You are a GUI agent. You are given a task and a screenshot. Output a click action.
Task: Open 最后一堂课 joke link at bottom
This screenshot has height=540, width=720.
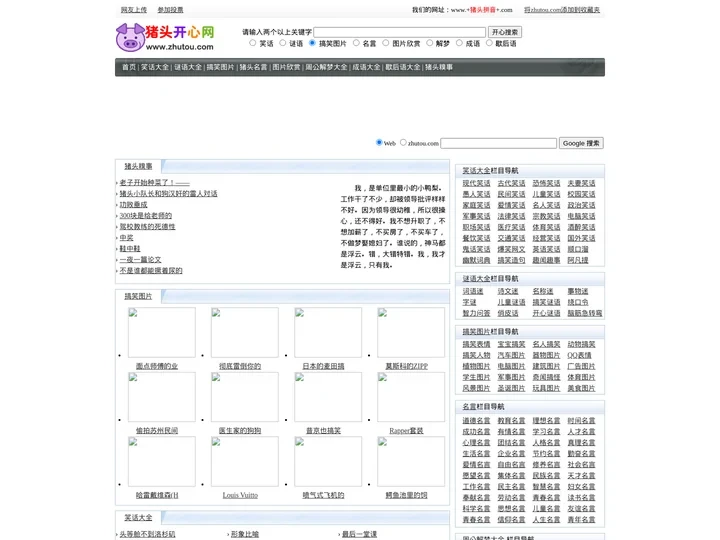(x=360, y=534)
